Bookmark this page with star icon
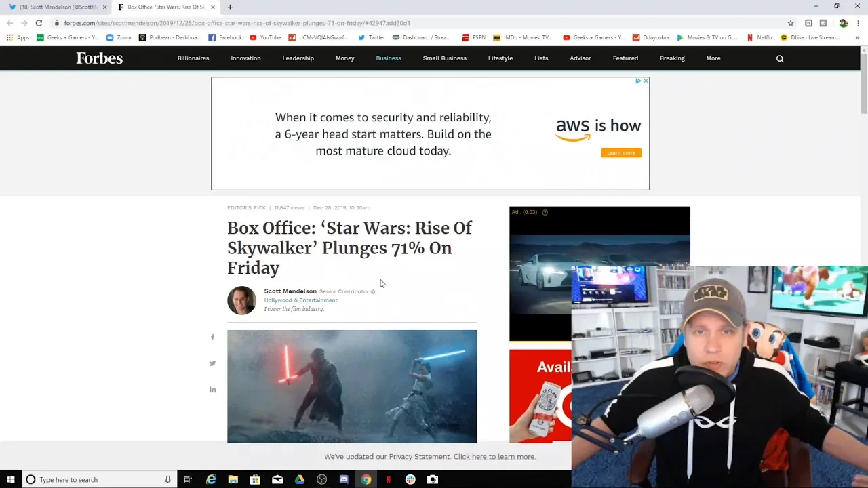Screen dimensions: 868x488 click(x=791, y=23)
